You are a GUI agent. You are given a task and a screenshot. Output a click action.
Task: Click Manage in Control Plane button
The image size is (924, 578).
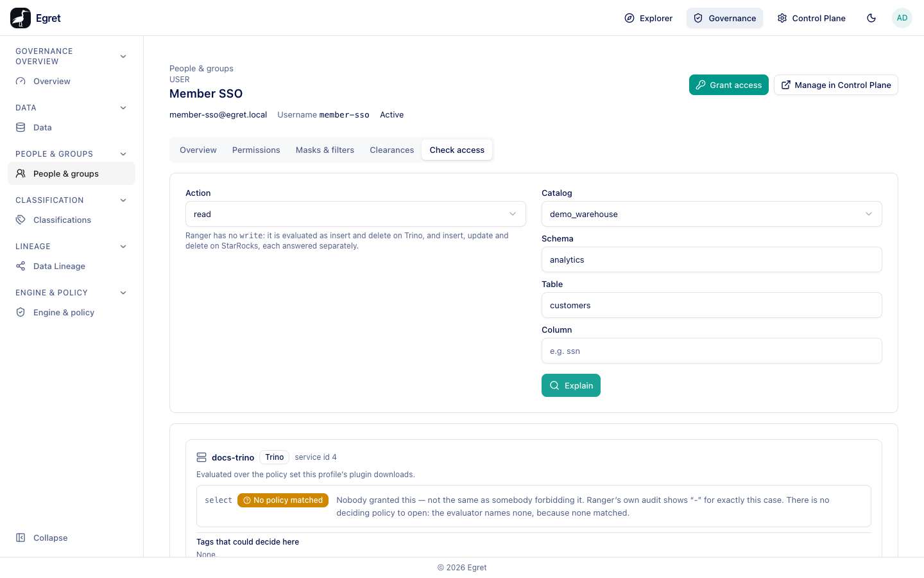click(x=835, y=85)
